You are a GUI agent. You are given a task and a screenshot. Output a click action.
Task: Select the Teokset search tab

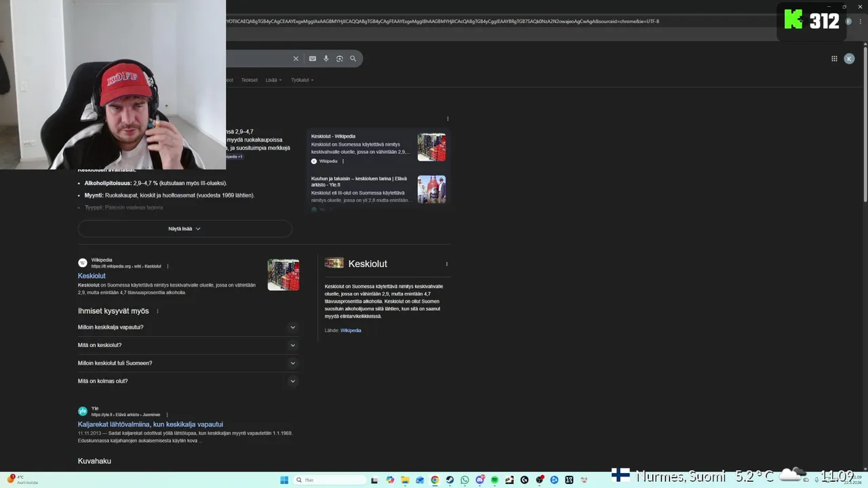[x=250, y=80]
